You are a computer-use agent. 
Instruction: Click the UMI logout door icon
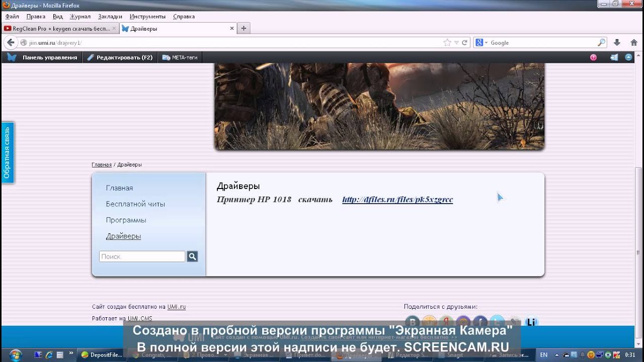point(614,57)
